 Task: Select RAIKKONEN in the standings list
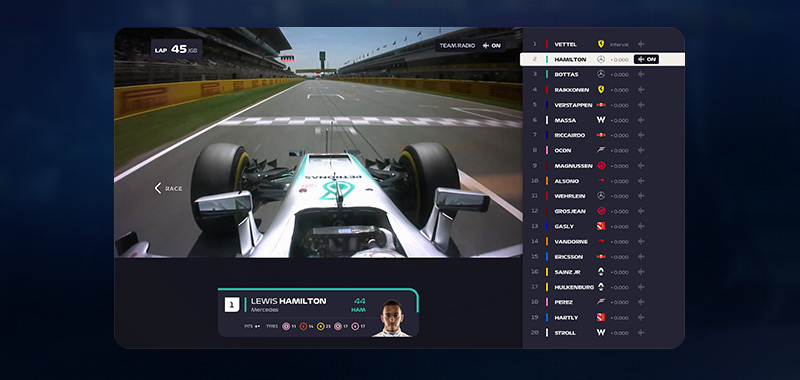571,90
